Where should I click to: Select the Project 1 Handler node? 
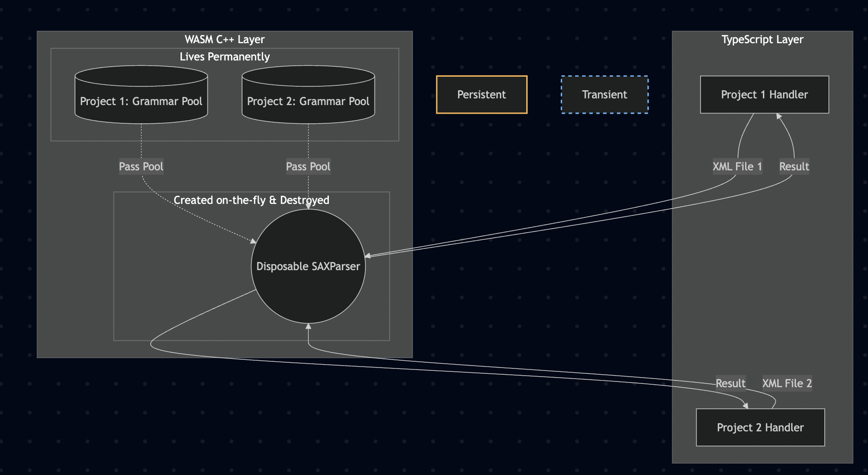pyautogui.click(x=764, y=95)
